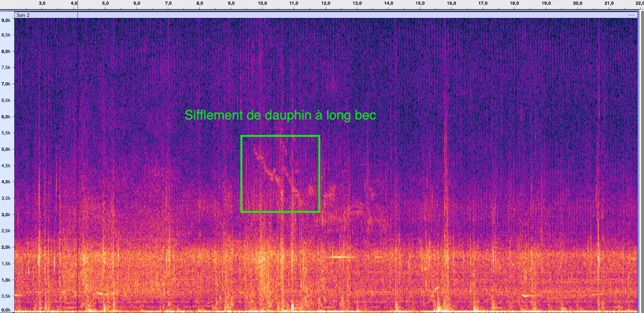Image resolution: width=644 pixels, height=313 pixels.
Task: Select the "Son 2" clip title
Action: pyautogui.click(x=23, y=15)
